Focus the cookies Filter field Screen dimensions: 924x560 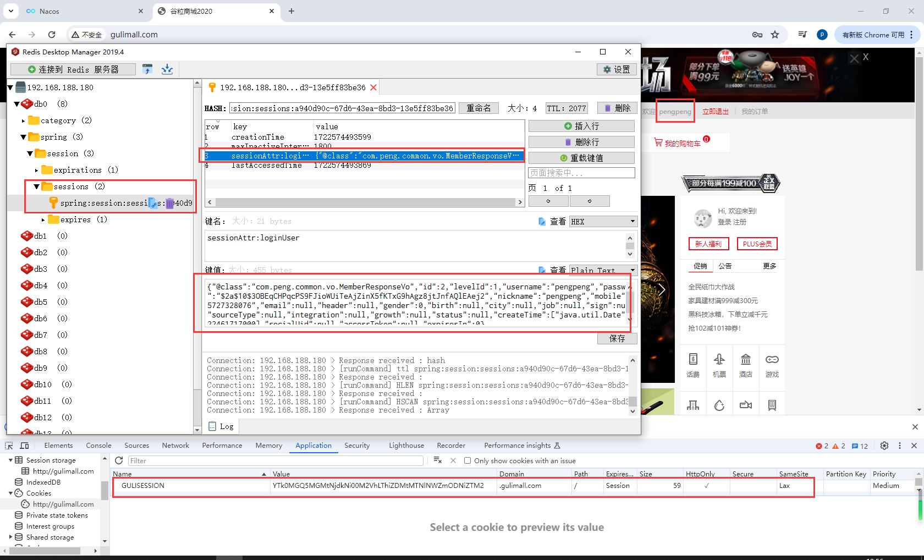(276, 460)
